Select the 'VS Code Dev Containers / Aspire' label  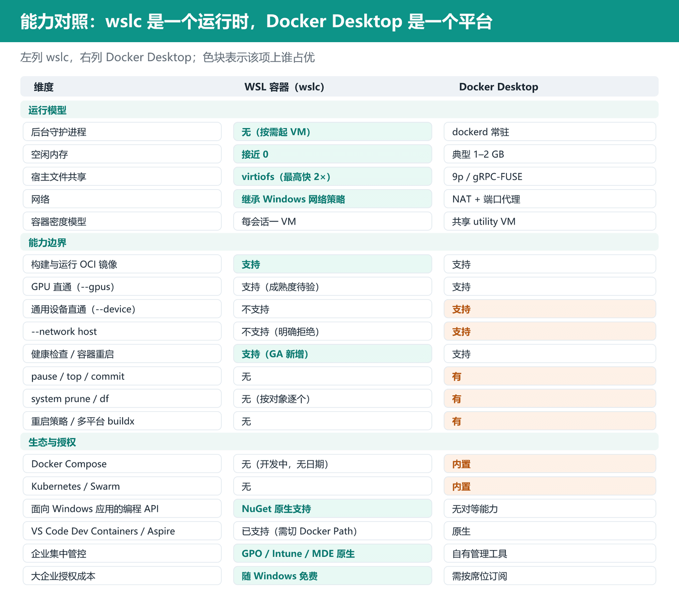tap(122, 531)
